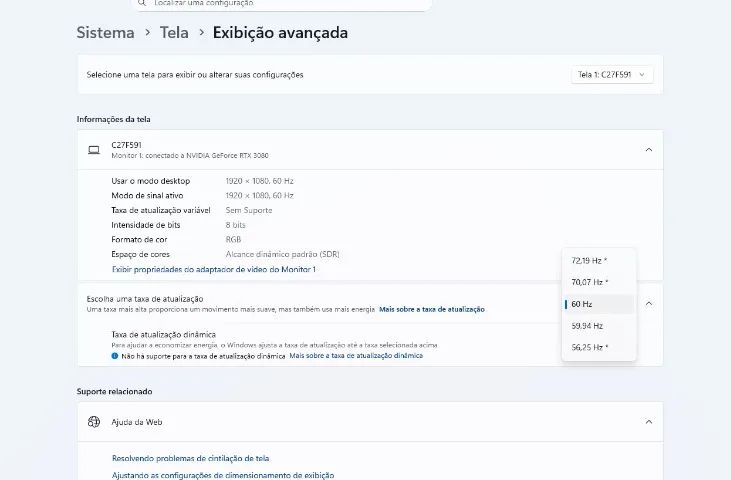Viewport: 731px width, 480px height.
Task: Select 56,25 Hz refresh rate
Action: point(599,347)
